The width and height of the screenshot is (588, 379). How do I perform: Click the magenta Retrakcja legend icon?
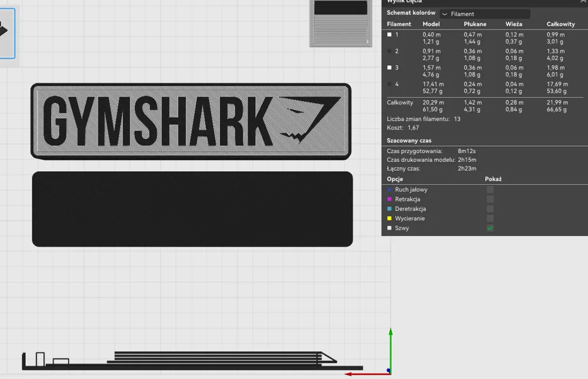(389, 199)
